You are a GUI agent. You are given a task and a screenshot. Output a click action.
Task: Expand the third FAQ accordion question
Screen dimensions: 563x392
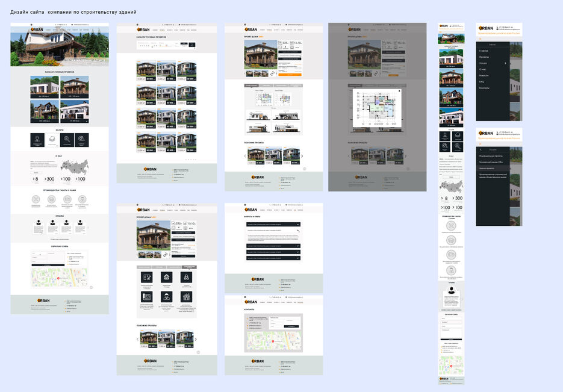pos(273,246)
